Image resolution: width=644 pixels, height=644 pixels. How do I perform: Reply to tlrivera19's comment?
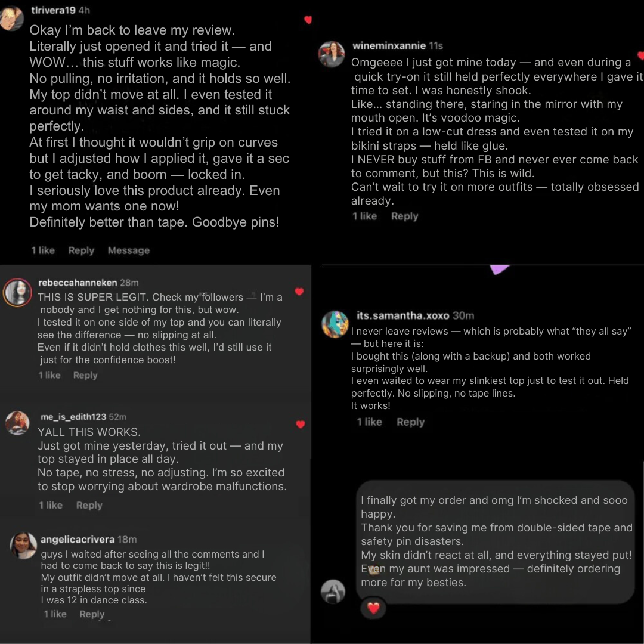tap(81, 250)
